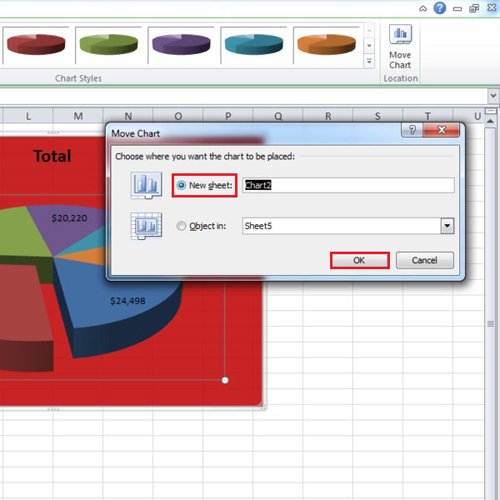Show next row of chart styles
This screenshot has width=500, height=500.
369,46
